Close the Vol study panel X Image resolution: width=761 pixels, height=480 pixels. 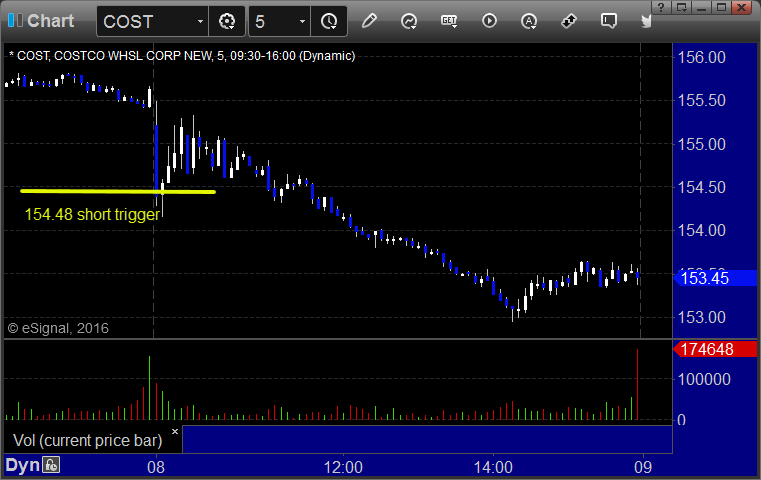click(x=175, y=431)
